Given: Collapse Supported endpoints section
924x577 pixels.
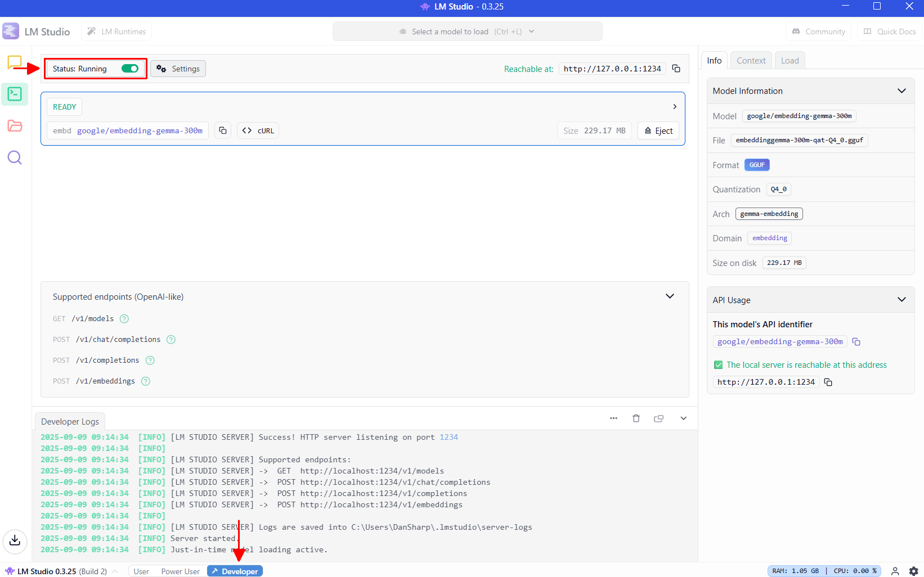Looking at the screenshot, I should pyautogui.click(x=670, y=296).
